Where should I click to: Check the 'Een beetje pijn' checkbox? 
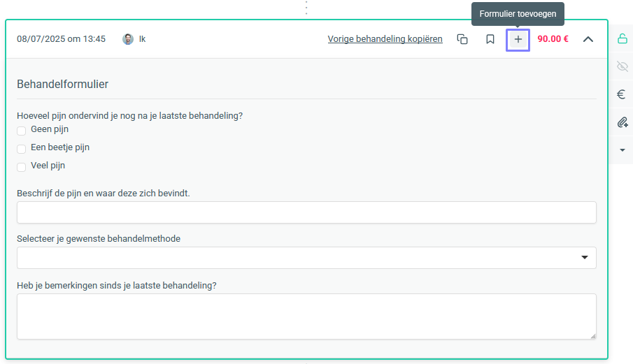pos(22,149)
